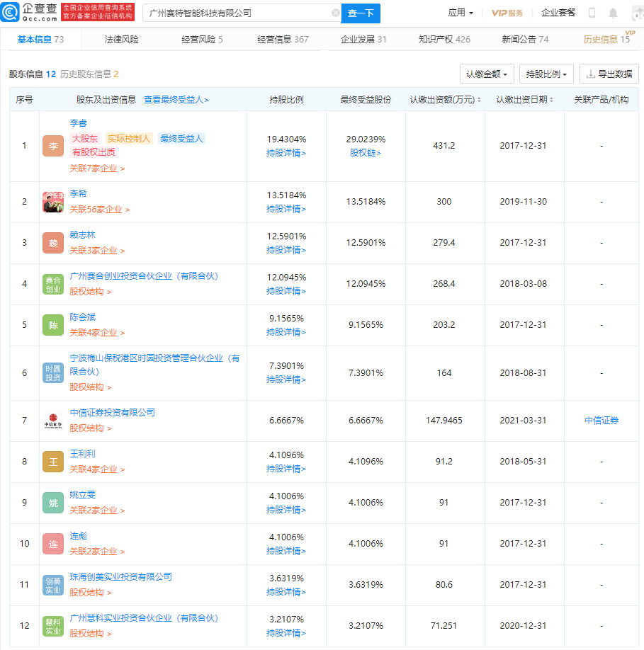
Task: Switch to 新闻公告 tab
Action: [x=525, y=40]
